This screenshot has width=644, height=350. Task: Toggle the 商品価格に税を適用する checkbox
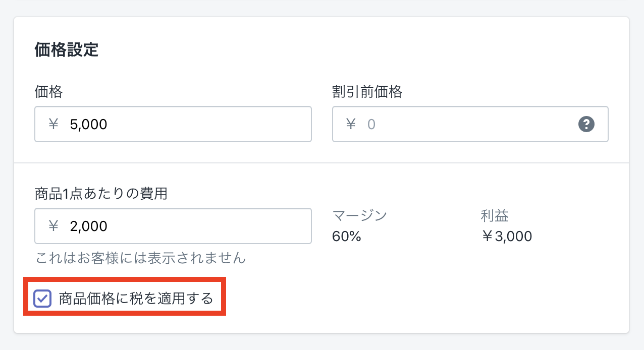(x=42, y=299)
